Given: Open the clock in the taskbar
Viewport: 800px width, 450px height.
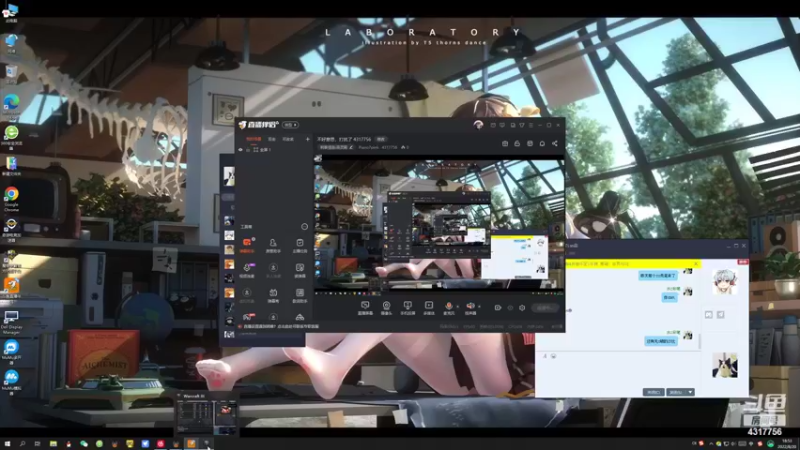Looking at the screenshot, I should click(x=787, y=443).
